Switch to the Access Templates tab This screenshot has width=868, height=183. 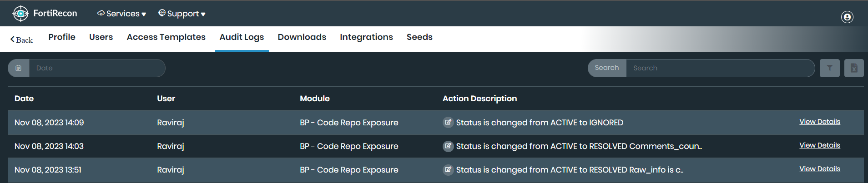click(x=166, y=37)
